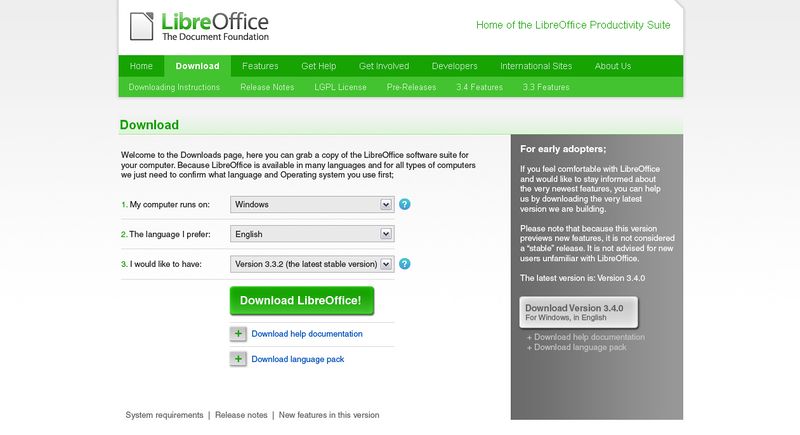Click 'The latest version is: Version 3.4.0' text
Viewport: 800px width, 435px height.
click(583, 278)
